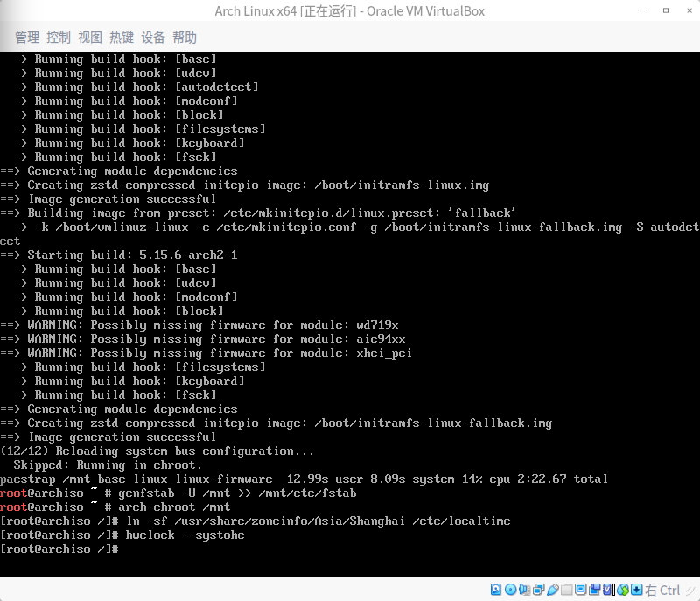This screenshot has width=700, height=601.
Task: Click the window resize grip in the status bar
Action: [690, 591]
